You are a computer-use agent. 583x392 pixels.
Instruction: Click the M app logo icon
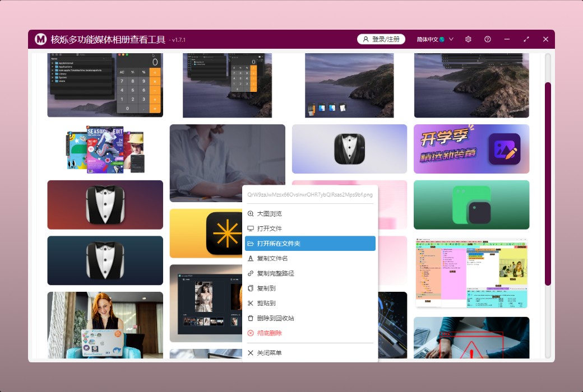point(40,39)
